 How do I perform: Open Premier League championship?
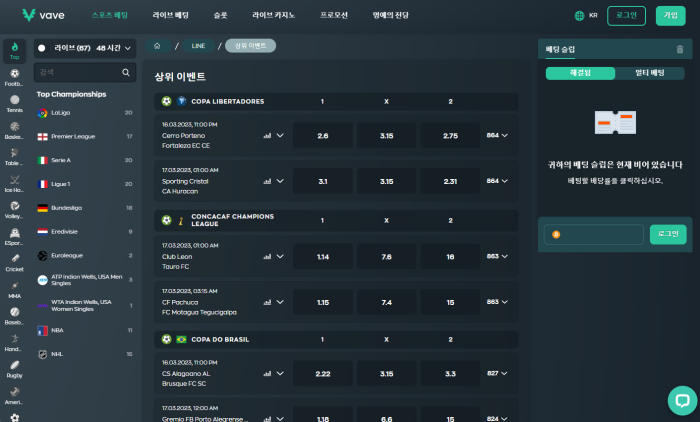point(85,136)
